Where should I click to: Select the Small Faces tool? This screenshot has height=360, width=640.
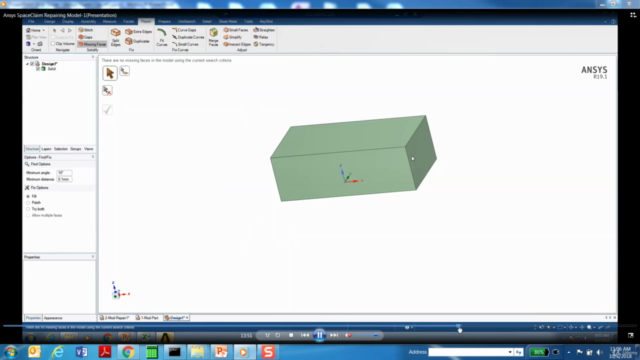(x=236, y=30)
